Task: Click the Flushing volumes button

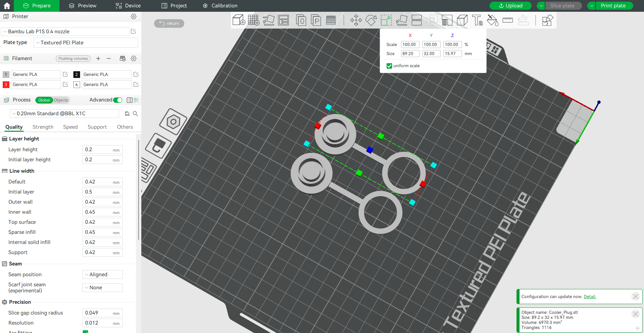Action: coord(73,58)
